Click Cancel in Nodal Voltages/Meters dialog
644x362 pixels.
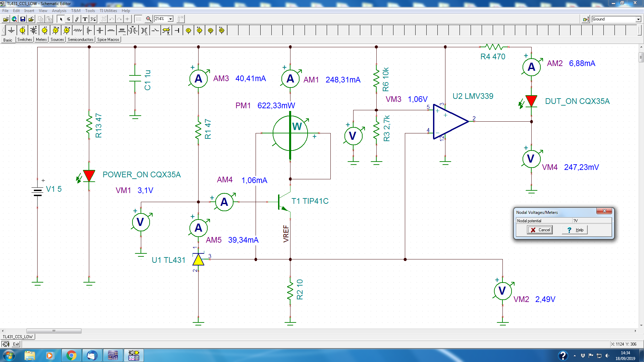click(x=540, y=230)
